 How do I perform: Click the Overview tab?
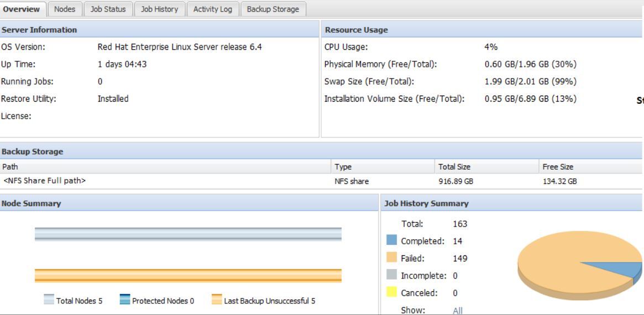tap(22, 9)
